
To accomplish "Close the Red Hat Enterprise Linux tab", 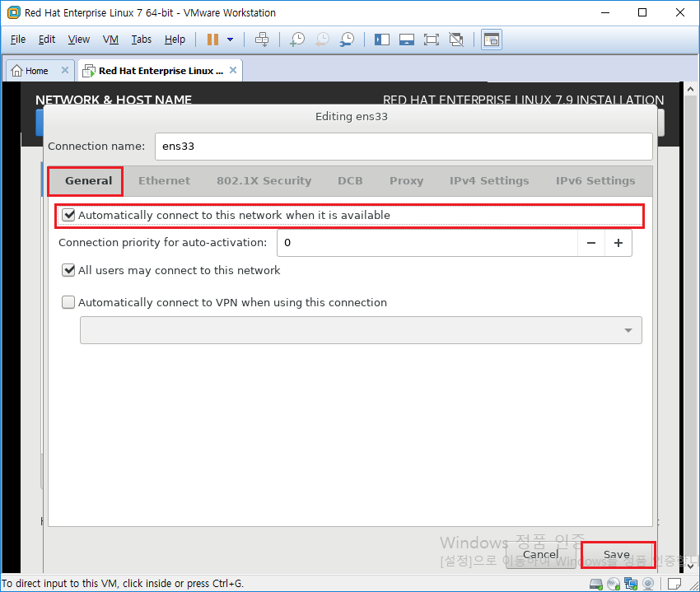I will pyautogui.click(x=233, y=70).
